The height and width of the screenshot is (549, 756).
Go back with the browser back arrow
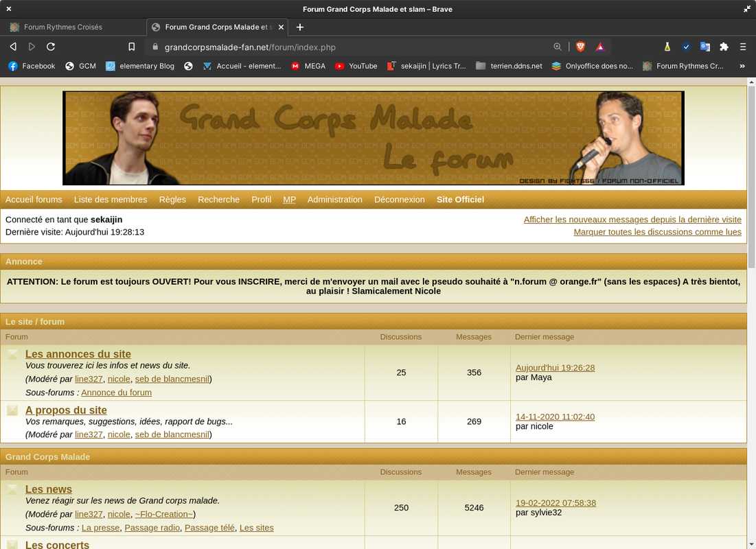[x=14, y=47]
